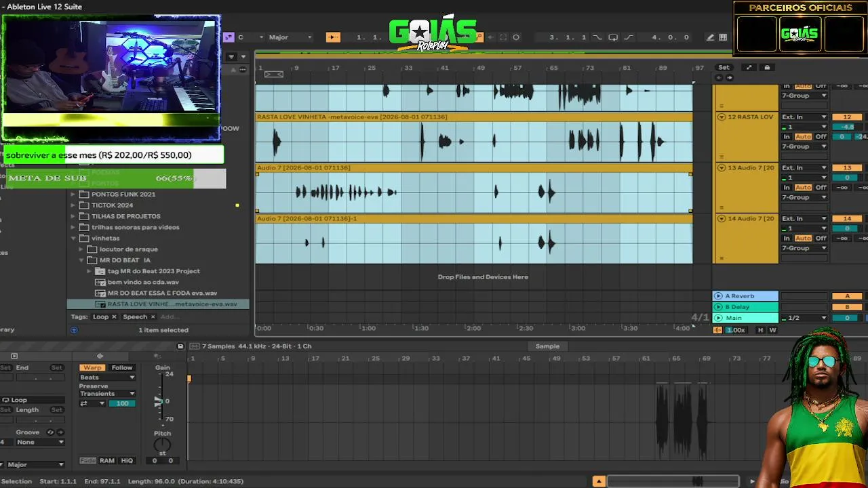Enable the Follow playback arrow button

coord(332,37)
